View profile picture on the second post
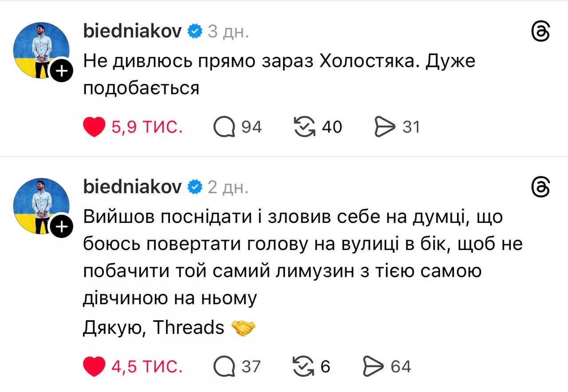The width and height of the screenshot is (568, 392). click(x=41, y=206)
